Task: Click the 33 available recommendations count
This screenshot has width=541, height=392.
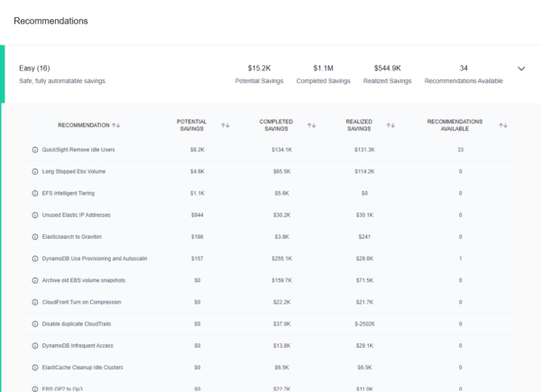Action: (x=460, y=150)
